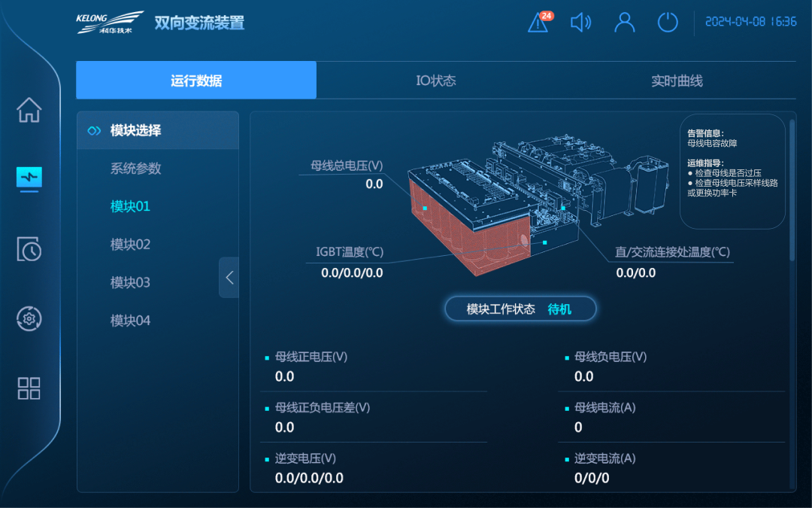
Task: Mute sound using the speaker icon
Action: [580, 23]
